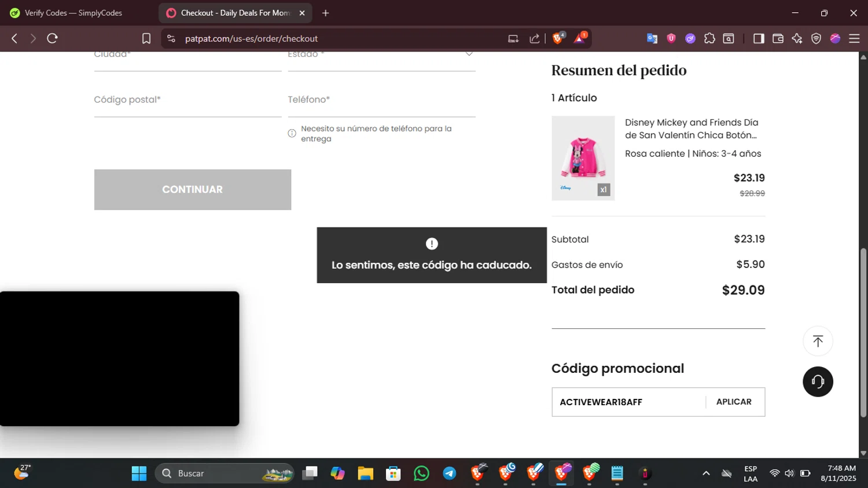Click the back-to-top arrow button

pos(818,341)
